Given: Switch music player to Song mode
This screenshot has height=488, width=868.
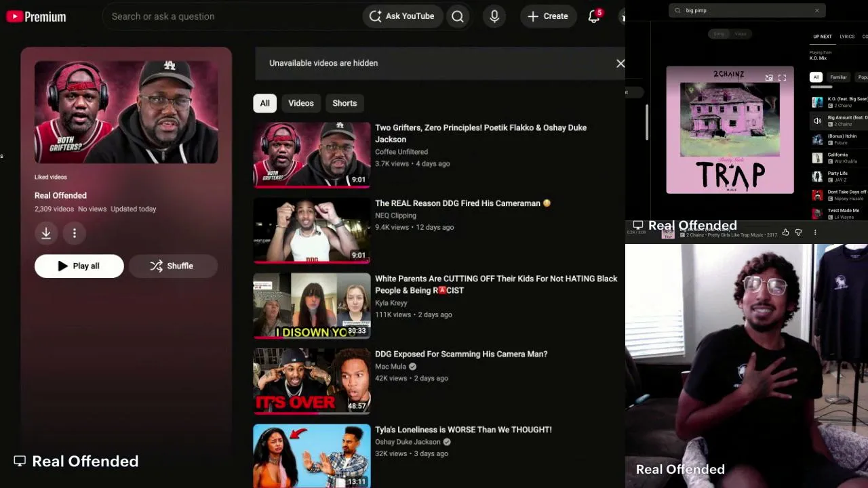Looking at the screenshot, I should (x=719, y=34).
